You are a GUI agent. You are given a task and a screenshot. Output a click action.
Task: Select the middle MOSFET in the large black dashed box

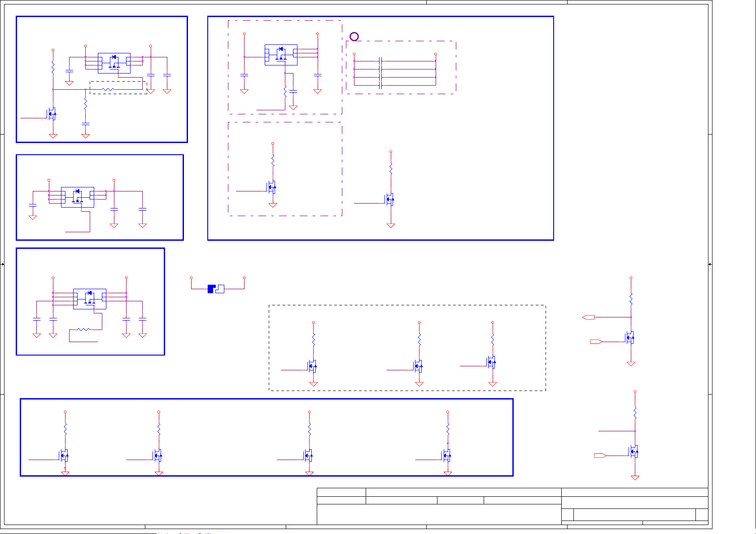point(418,366)
